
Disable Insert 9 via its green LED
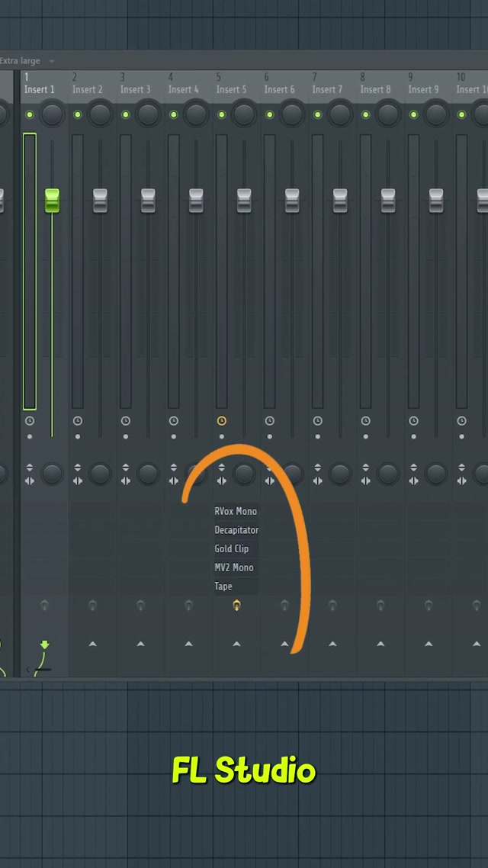413,114
